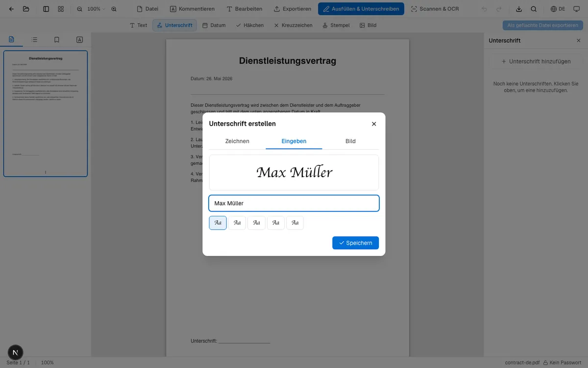Open the page grid view icon
The height and width of the screenshot is (368, 588).
pos(61,9)
